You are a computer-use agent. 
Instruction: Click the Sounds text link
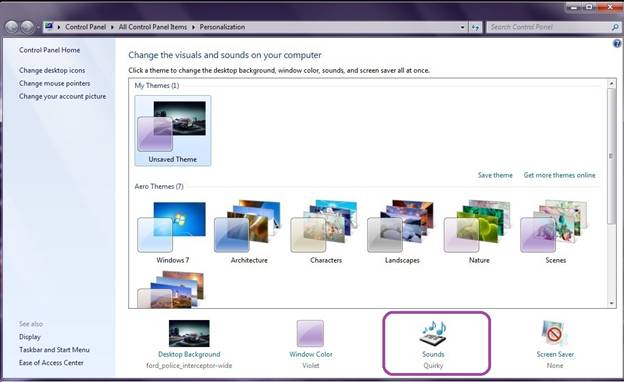[x=433, y=354]
